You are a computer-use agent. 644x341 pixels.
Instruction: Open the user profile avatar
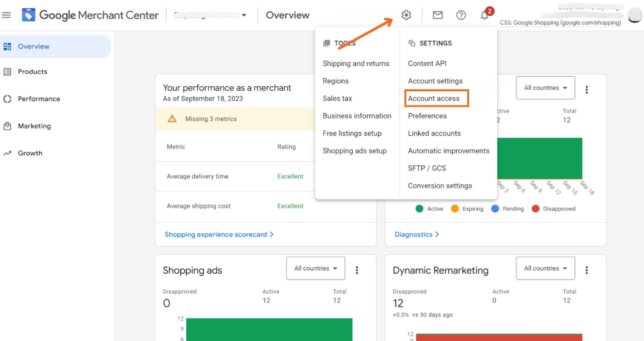pos(635,15)
